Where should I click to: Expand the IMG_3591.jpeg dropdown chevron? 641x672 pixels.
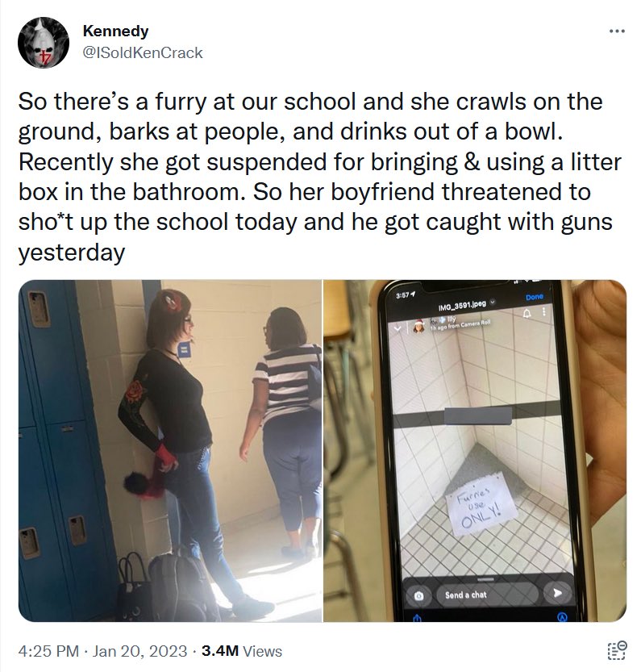pyautogui.click(x=493, y=303)
